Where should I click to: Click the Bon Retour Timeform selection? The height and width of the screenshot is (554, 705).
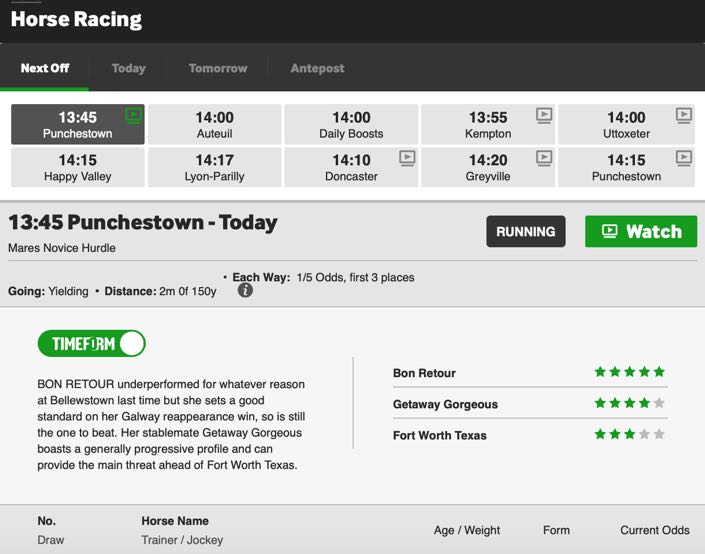[x=424, y=373]
